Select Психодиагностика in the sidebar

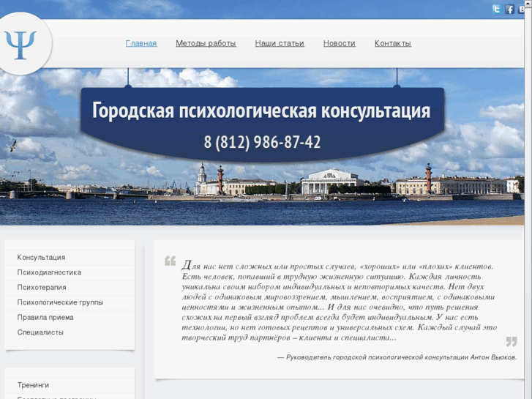coord(49,272)
